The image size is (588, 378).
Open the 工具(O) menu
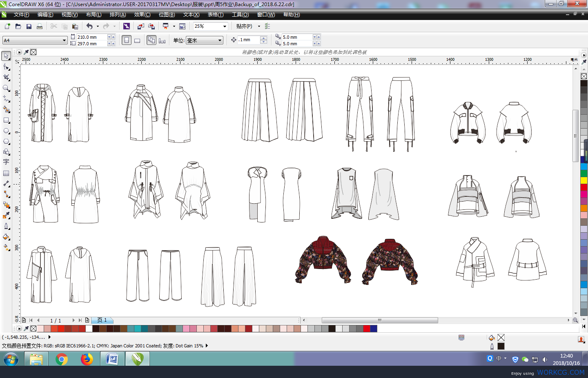point(240,15)
